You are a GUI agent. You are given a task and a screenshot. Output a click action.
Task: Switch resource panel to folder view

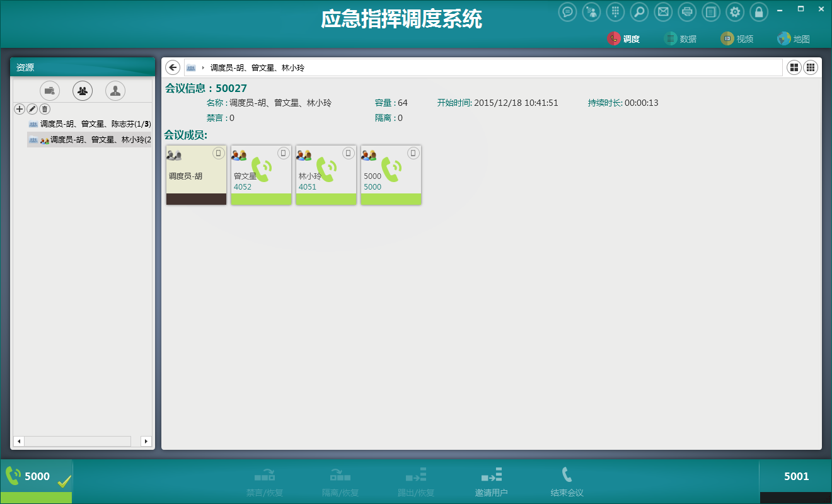point(50,91)
